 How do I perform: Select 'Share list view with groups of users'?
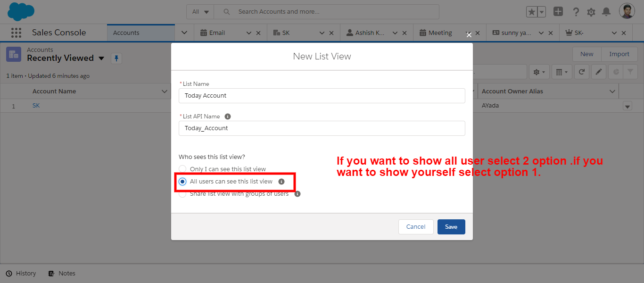coord(182,194)
